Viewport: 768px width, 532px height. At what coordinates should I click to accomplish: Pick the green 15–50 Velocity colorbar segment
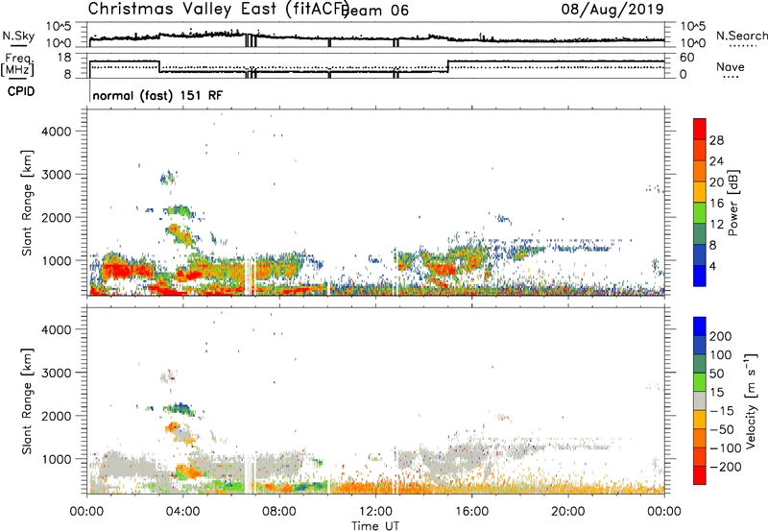pyautogui.click(x=700, y=382)
